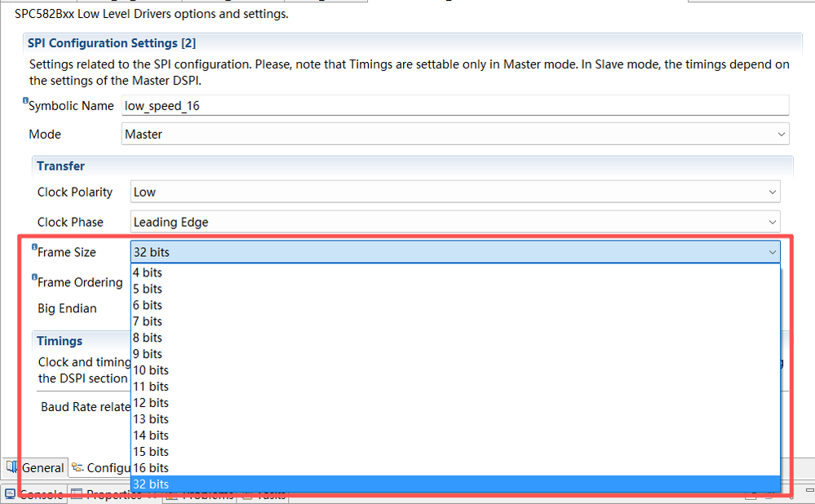Click the Frame Size info marker icon
The width and height of the screenshot is (815, 504).
(x=34, y=247)
